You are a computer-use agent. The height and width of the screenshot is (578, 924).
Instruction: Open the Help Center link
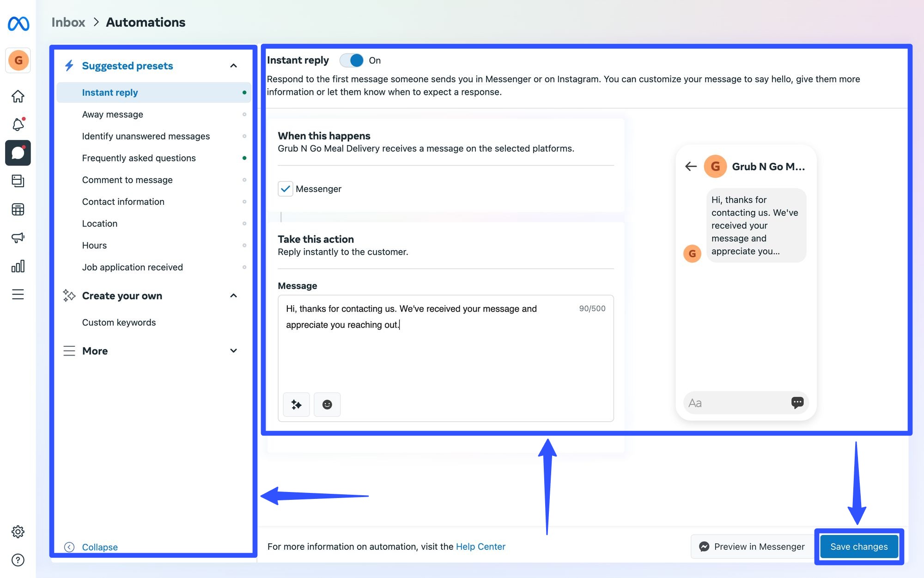(x=480, y=546)
